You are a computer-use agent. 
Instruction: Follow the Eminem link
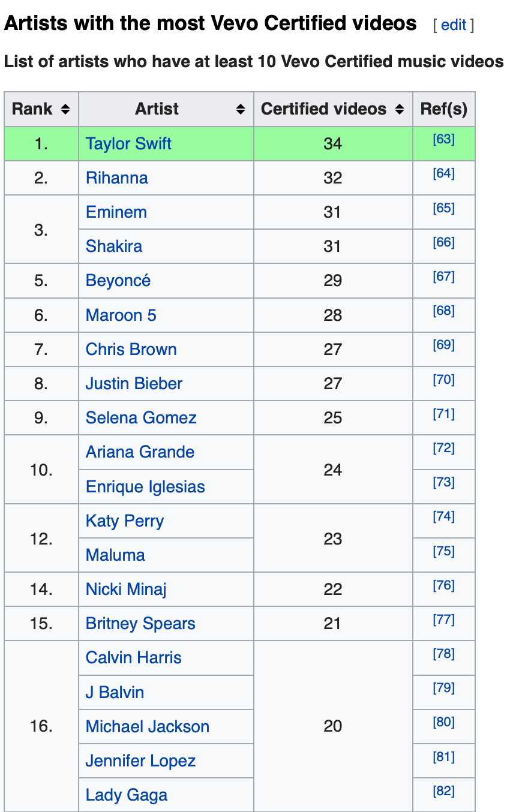pos(116,212)
